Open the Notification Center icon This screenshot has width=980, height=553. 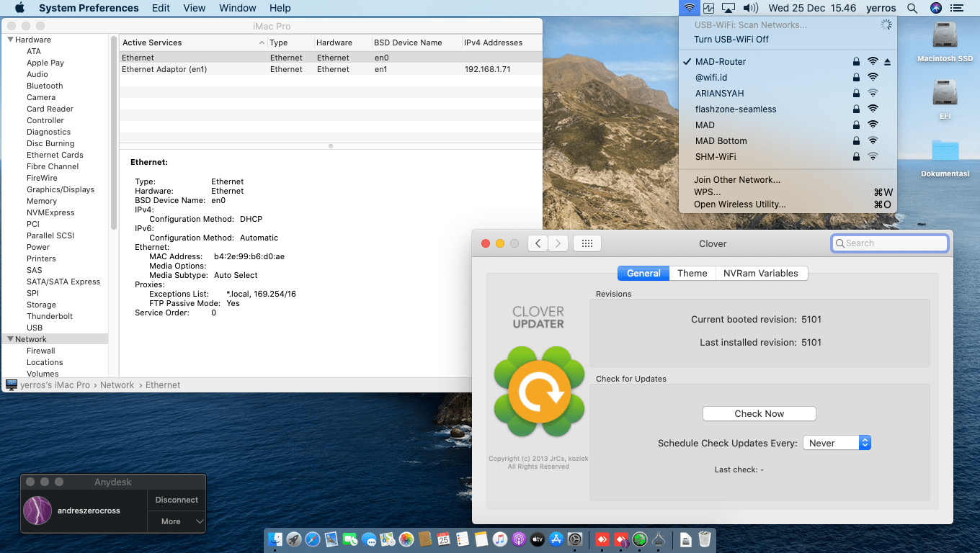956,8
